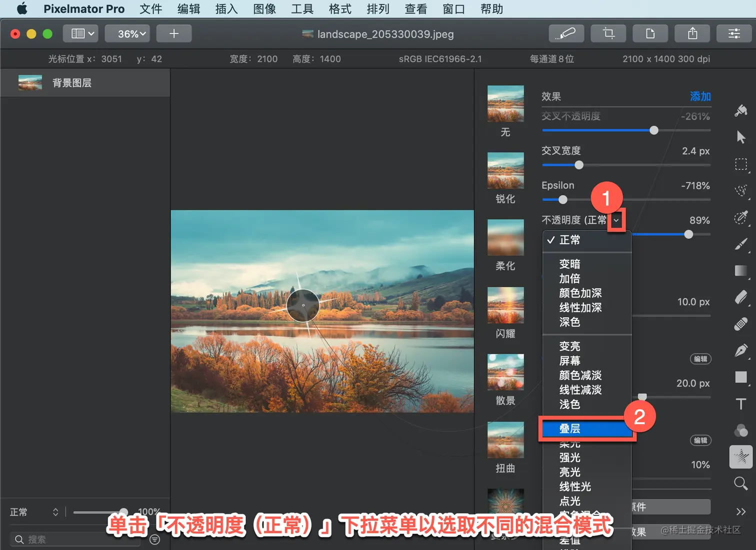Click the Epsilon slider handle
The image size is (756, 550).
563,200
